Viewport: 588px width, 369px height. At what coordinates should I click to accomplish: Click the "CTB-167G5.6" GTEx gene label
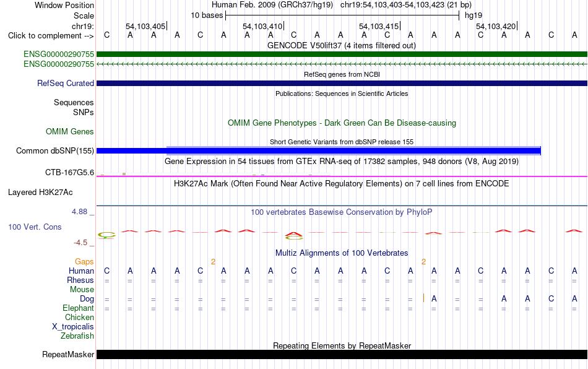(x=69, y=173)
